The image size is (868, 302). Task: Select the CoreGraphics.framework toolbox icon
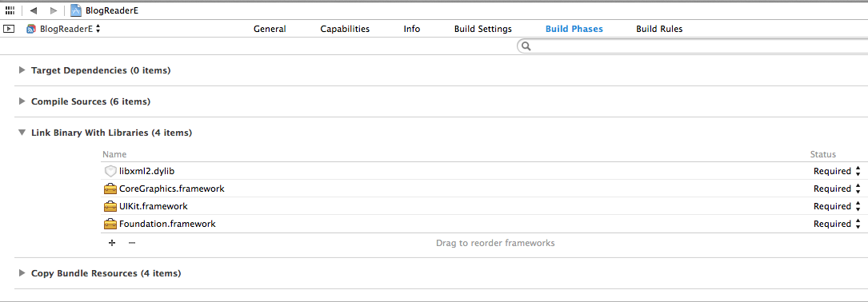coord(110,189)
